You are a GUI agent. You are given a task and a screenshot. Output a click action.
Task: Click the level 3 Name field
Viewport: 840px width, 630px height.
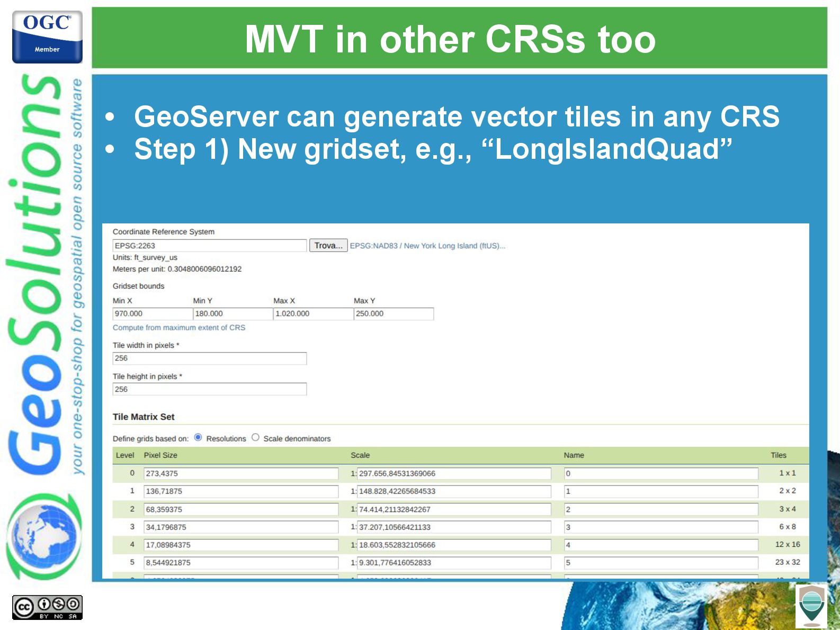[x=661, y=527]
